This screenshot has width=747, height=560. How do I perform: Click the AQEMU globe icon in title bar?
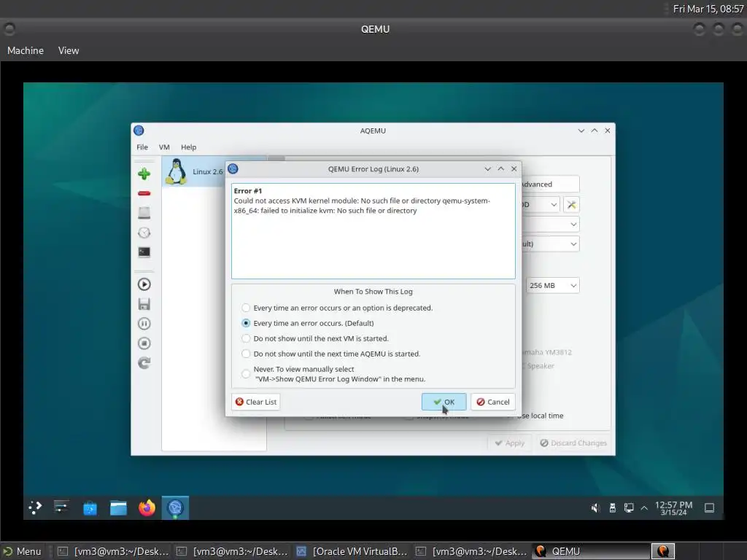point(139,131)
